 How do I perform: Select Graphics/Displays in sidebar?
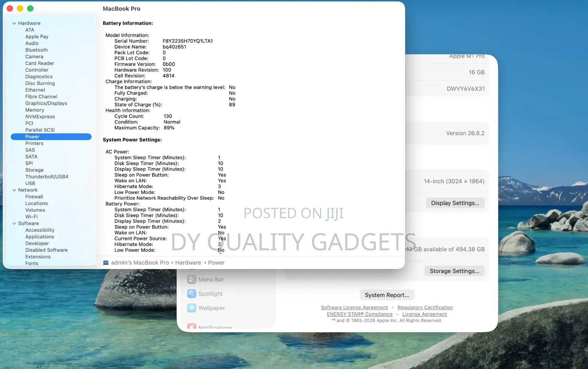(x=46, y=103)
